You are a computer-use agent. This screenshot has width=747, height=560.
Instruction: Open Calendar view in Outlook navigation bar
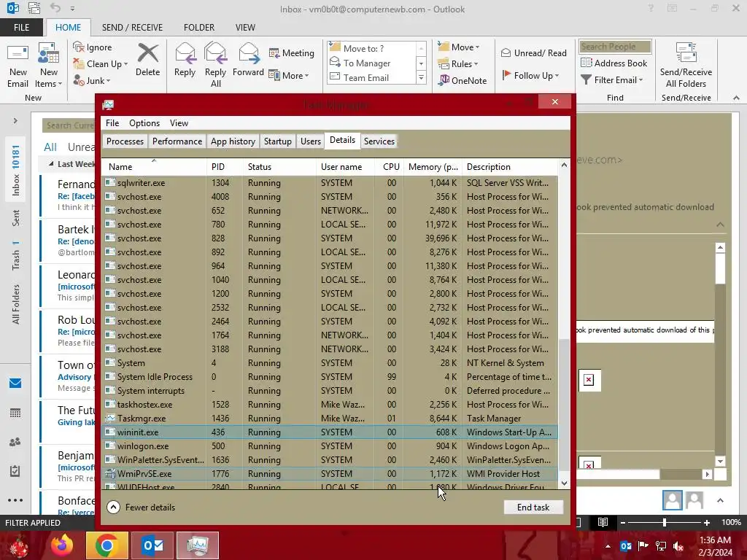(x=15, y=413)
